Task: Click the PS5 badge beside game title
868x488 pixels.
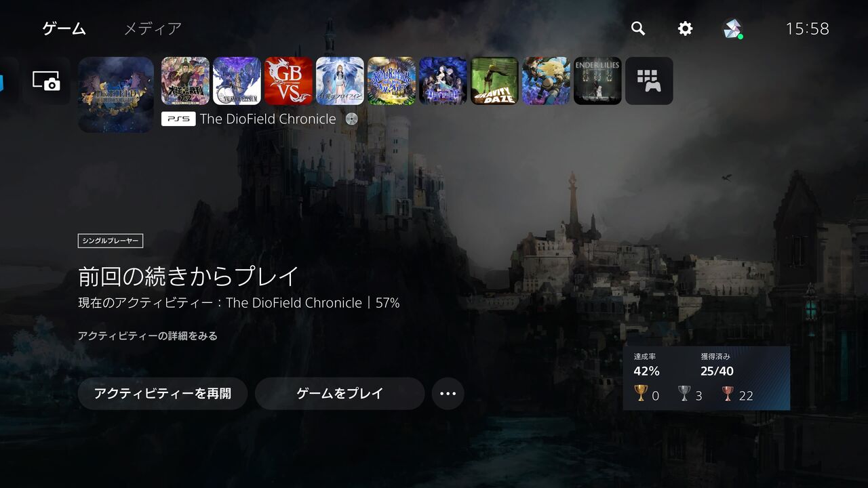Action: pyautogui.click(x=178, y=119)
